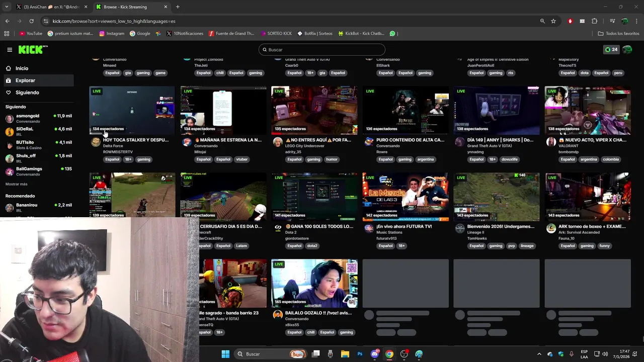Open the VALORANT bombomdp stream thumbnail
Viewport: 644px width, 362px height.
coord(588,110)
